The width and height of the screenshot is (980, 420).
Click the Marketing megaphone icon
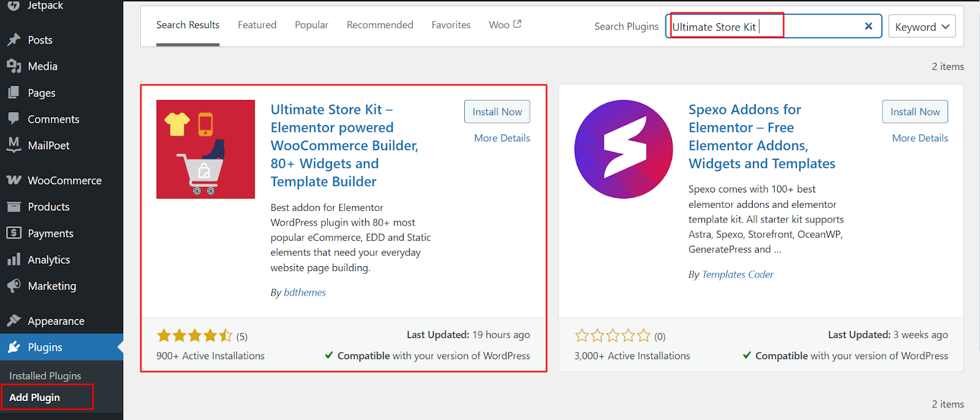click(x=13, y=286)
